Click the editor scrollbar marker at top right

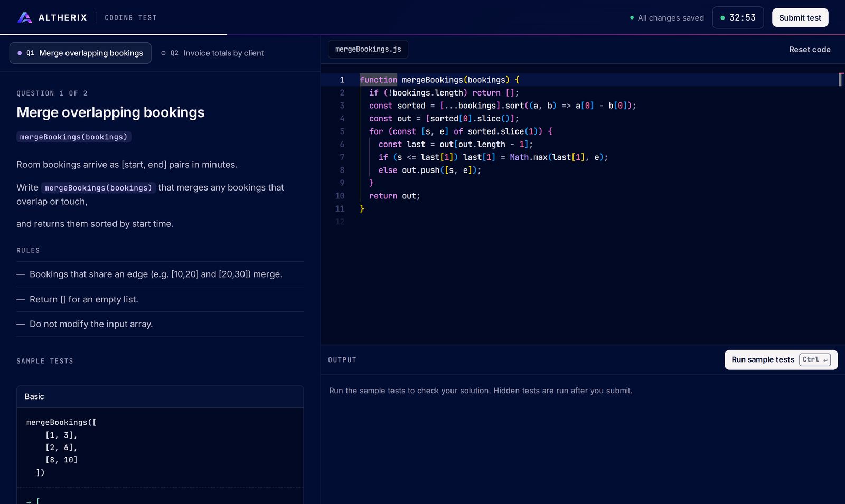point(841,80)
